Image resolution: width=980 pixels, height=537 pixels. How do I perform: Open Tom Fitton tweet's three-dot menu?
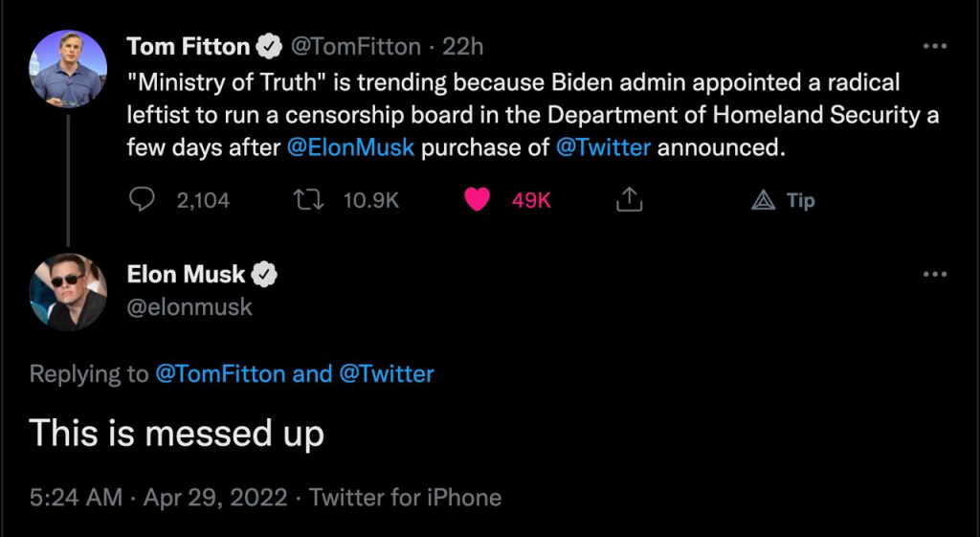tap(934, 46)
